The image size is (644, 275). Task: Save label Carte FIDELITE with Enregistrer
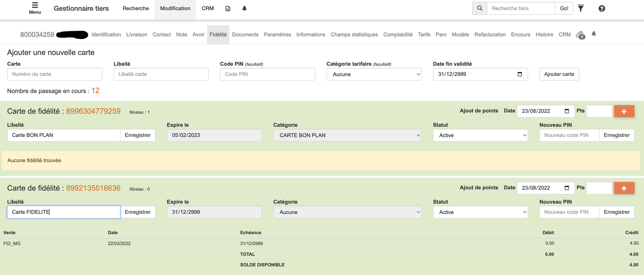[138, 212]
